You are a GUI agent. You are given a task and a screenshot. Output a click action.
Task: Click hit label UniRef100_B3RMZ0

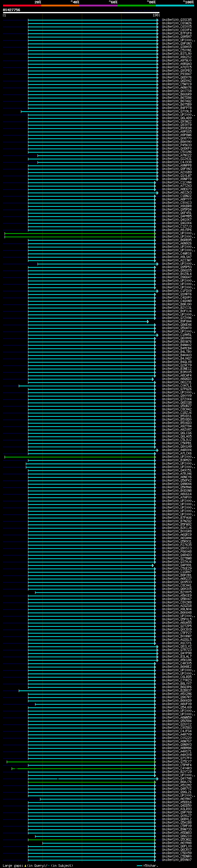[x=177, y=460]
